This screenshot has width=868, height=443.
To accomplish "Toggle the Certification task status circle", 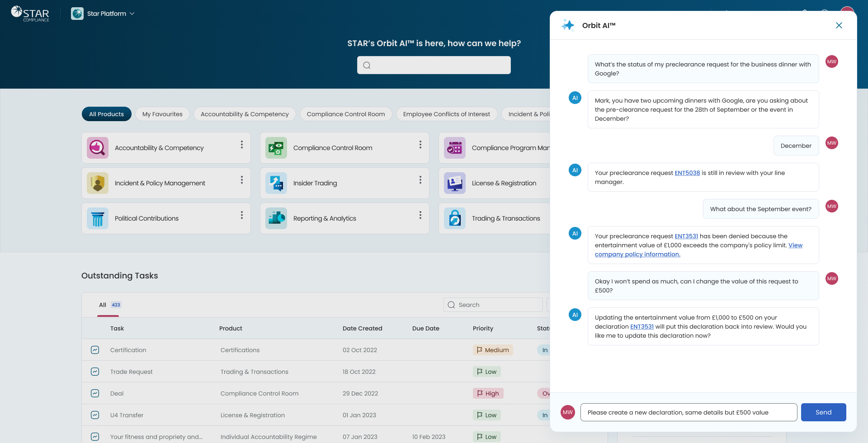I will [95, 350].
